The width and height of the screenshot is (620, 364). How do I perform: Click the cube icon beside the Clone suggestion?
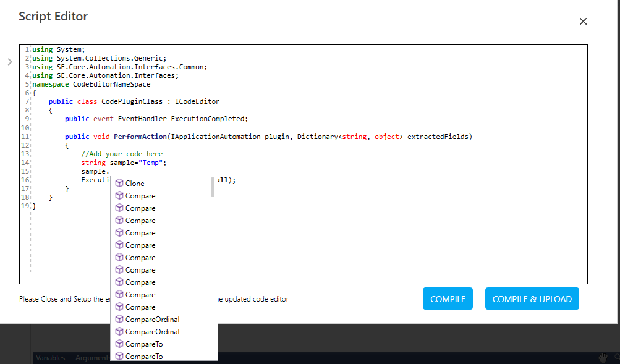(119, 183)
